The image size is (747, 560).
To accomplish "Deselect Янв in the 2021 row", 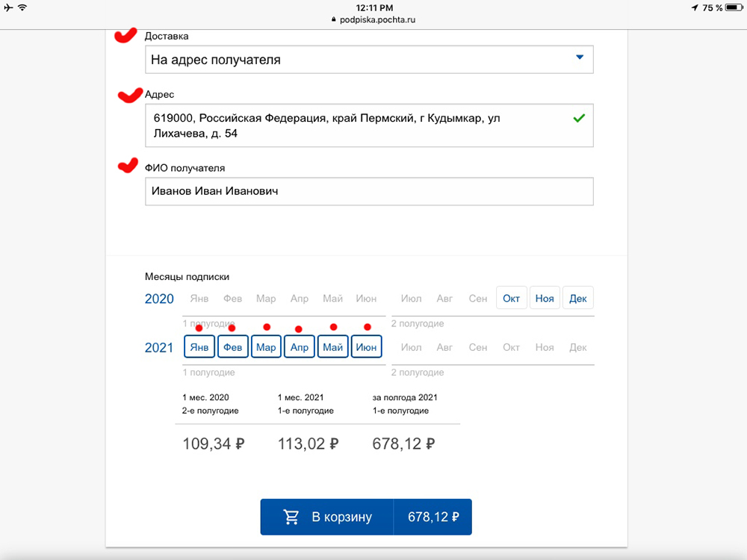I will (x=199, y=346).
